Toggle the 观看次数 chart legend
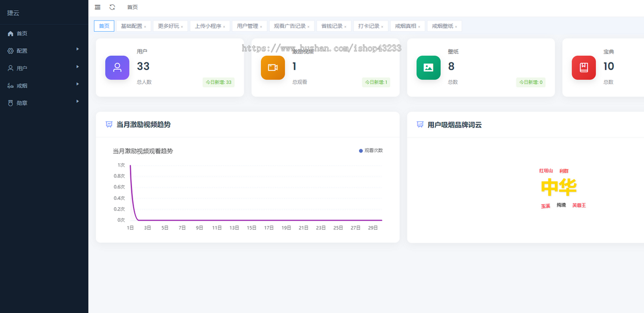Image resolution: width=644 pixels, height=313 pixels. [371, 151]
